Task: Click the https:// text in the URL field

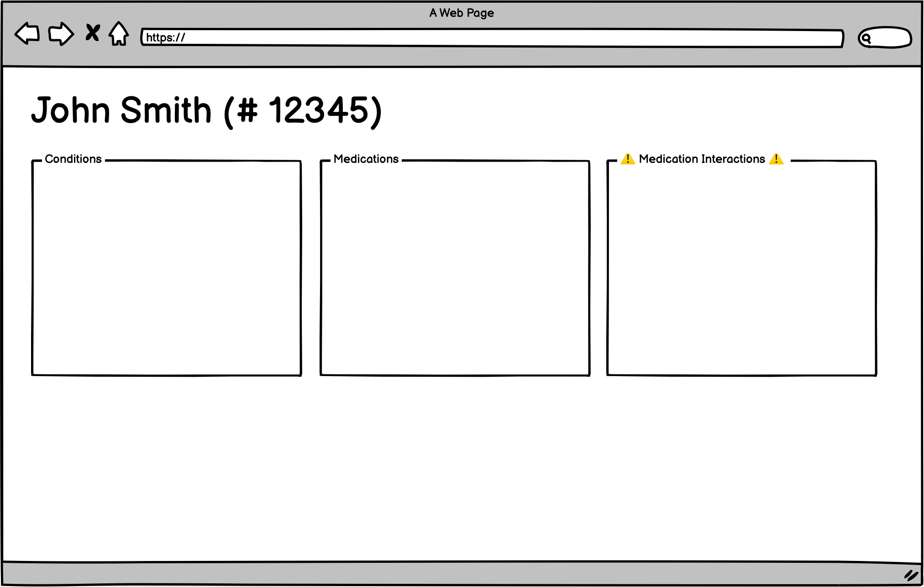Action: click(x=165, y=38)
